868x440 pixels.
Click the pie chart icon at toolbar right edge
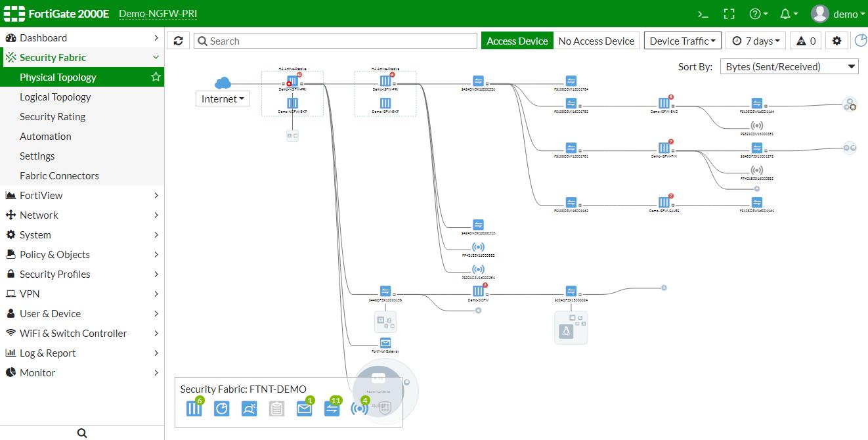[x=860, y=41]
